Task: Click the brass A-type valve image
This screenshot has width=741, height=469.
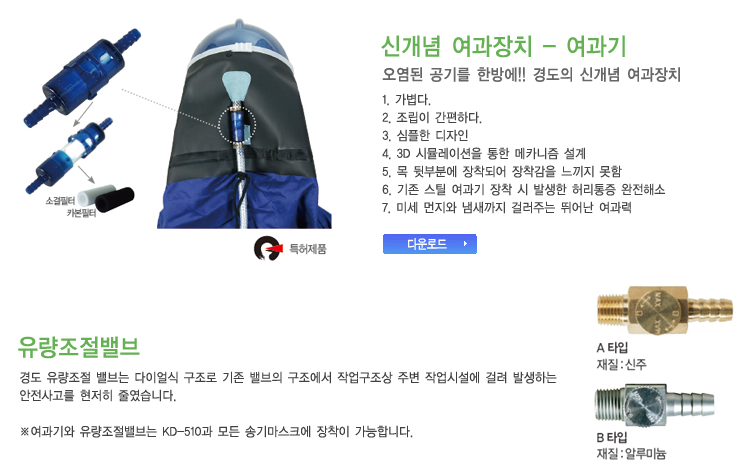Action: (x=665, y=310)
